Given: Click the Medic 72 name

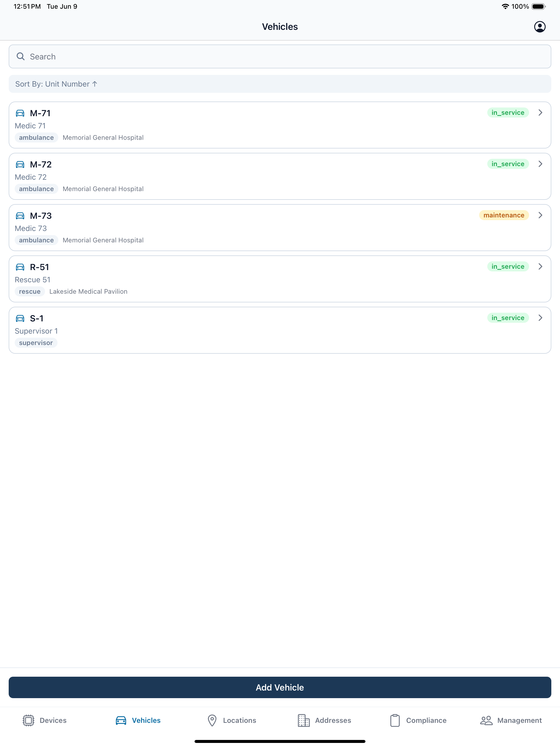Looking at the screenshot, I should [30, 177].
